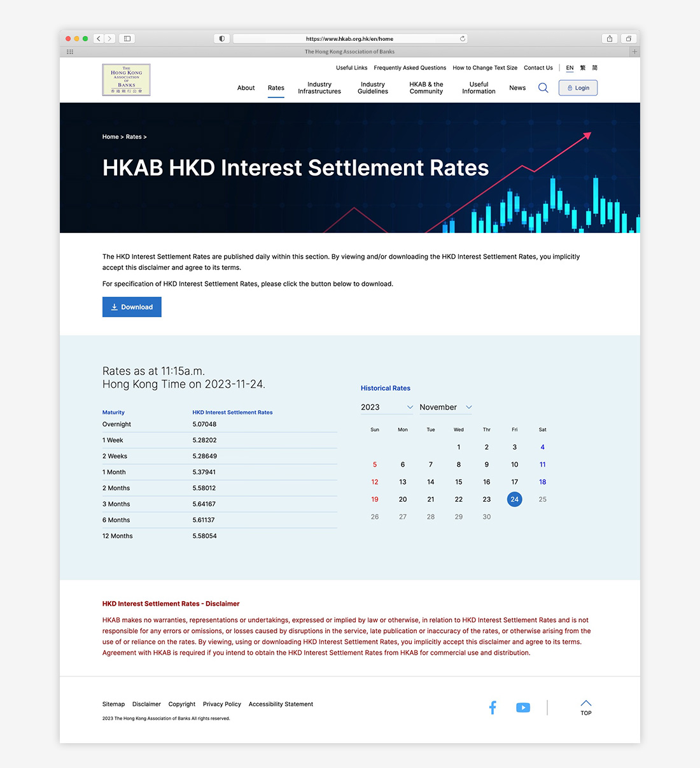Open a new tab with plus icon
Viewport: 700px width, 768px height.
click(x=634, y=52)
